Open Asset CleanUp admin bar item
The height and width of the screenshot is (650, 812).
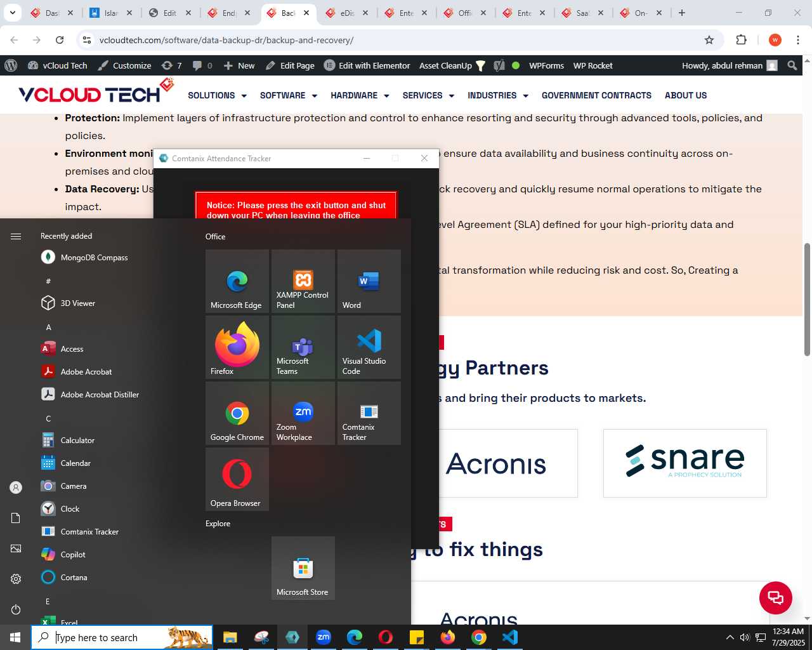pyautogui.click(x=452, y=65)
